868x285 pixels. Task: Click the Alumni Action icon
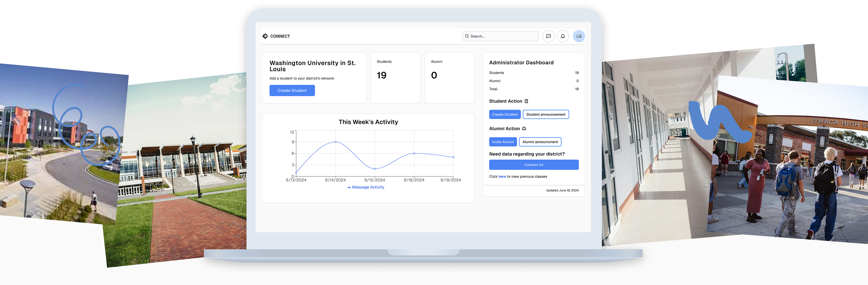coord(524,128)
